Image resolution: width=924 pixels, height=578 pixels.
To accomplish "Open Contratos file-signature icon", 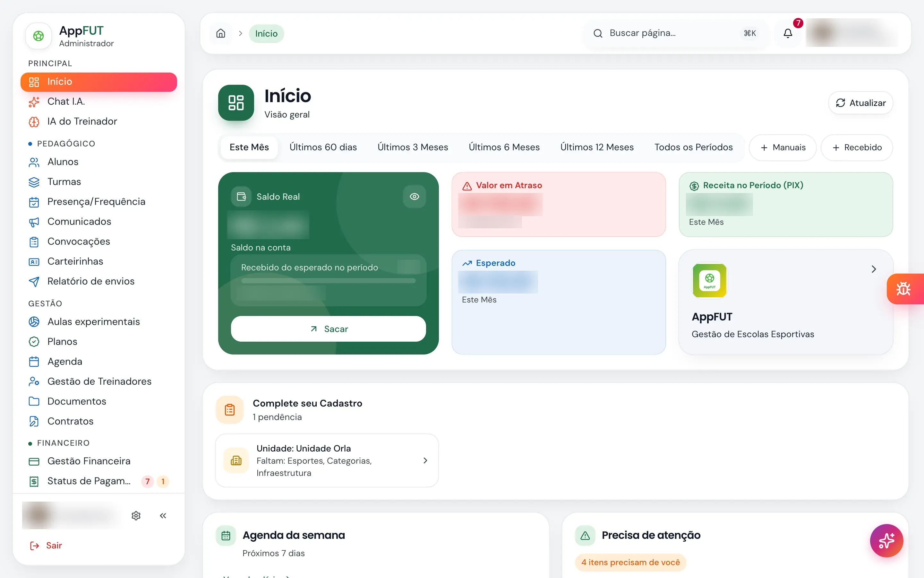I will (34, 421).
